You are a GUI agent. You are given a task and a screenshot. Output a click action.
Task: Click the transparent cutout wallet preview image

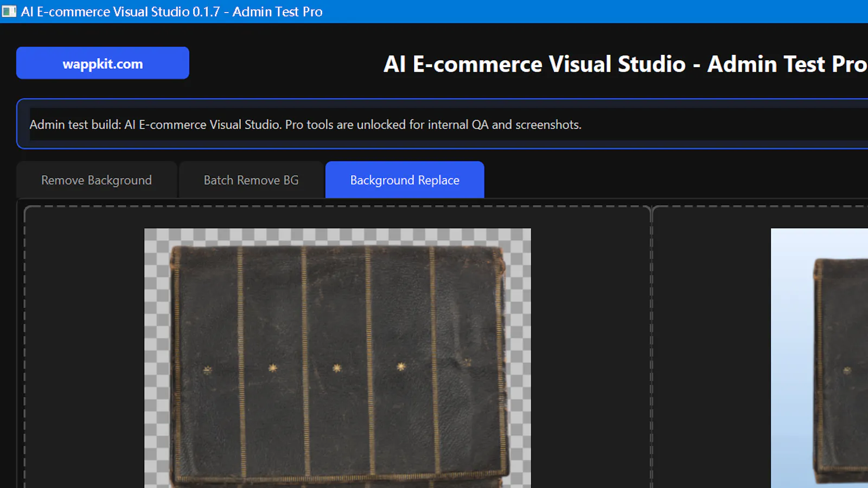(x=337, y=358)
